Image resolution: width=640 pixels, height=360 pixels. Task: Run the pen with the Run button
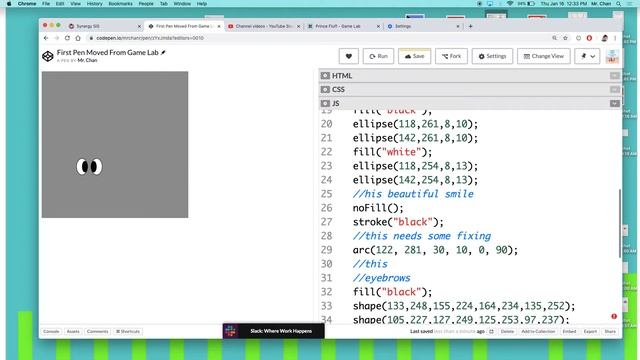point(378,56)
